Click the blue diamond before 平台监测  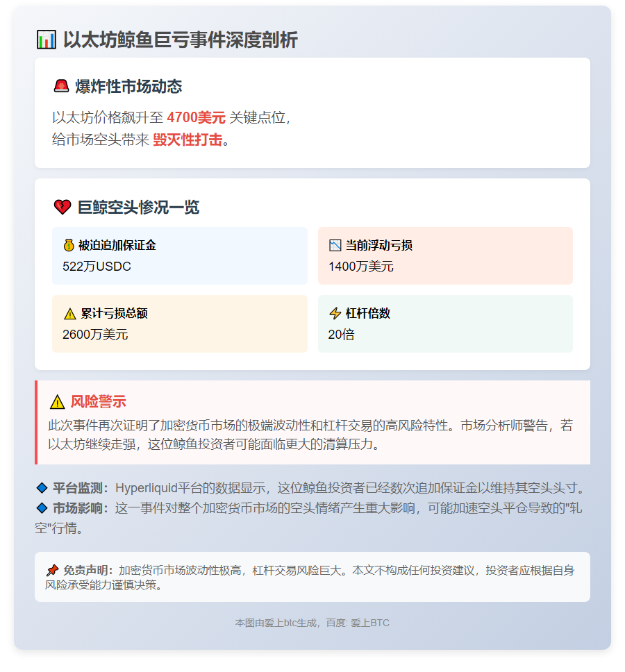[x=41, y=487]
